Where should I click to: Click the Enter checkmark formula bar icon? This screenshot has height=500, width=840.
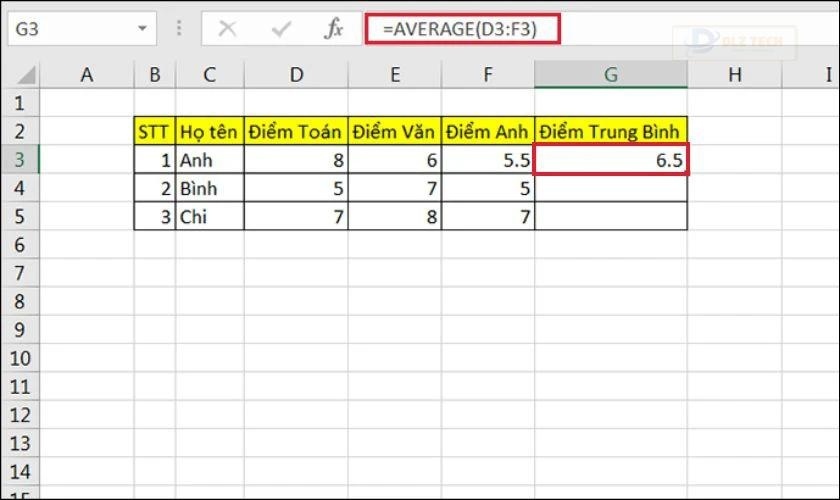pyautogui.click(x=281, y=29)
